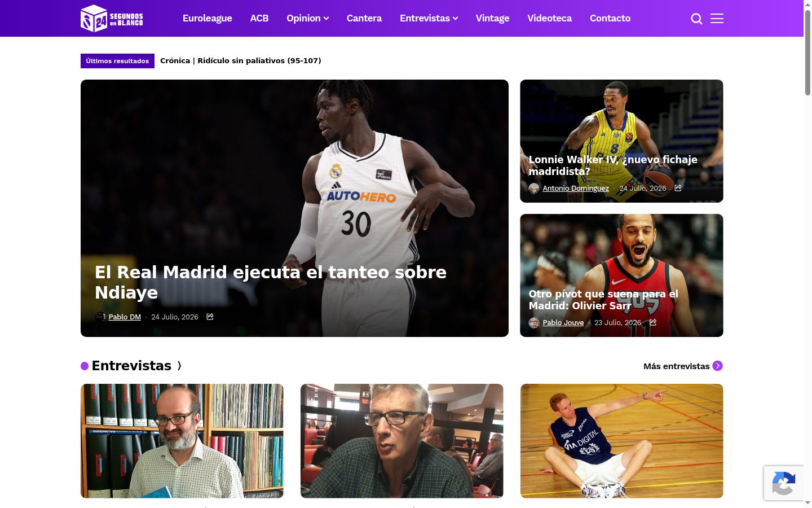
Task: Click Pablo Jouve author avatar
Action: 534,322
